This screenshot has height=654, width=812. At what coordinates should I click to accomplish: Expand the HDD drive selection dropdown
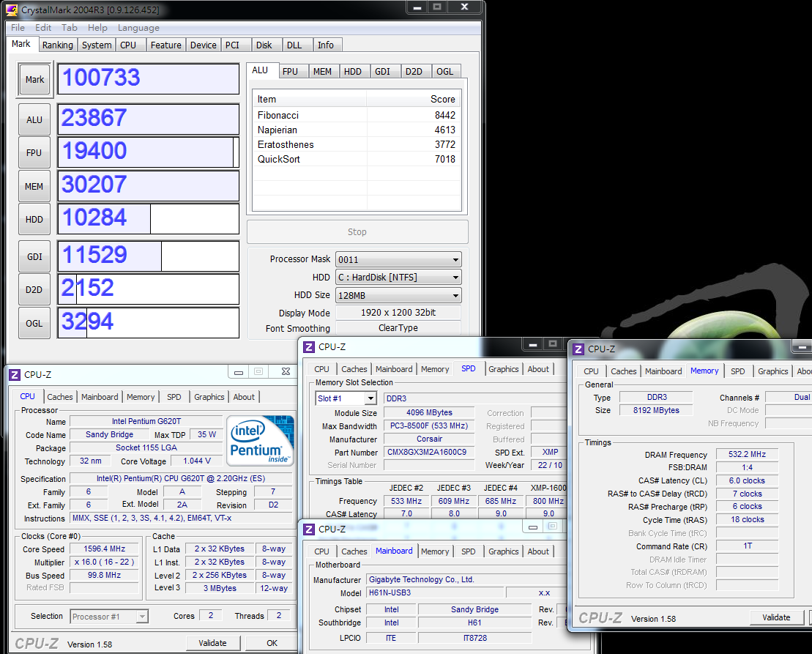pos(398,278)
